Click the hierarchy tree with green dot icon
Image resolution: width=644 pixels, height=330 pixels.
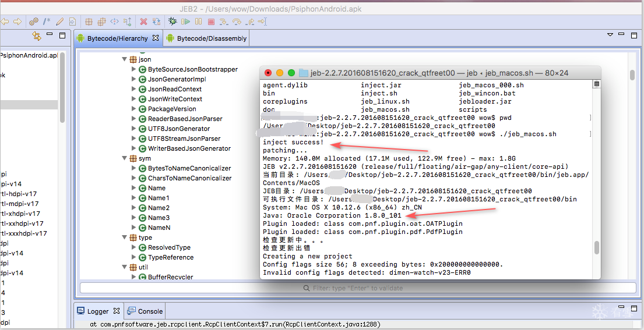127,22
